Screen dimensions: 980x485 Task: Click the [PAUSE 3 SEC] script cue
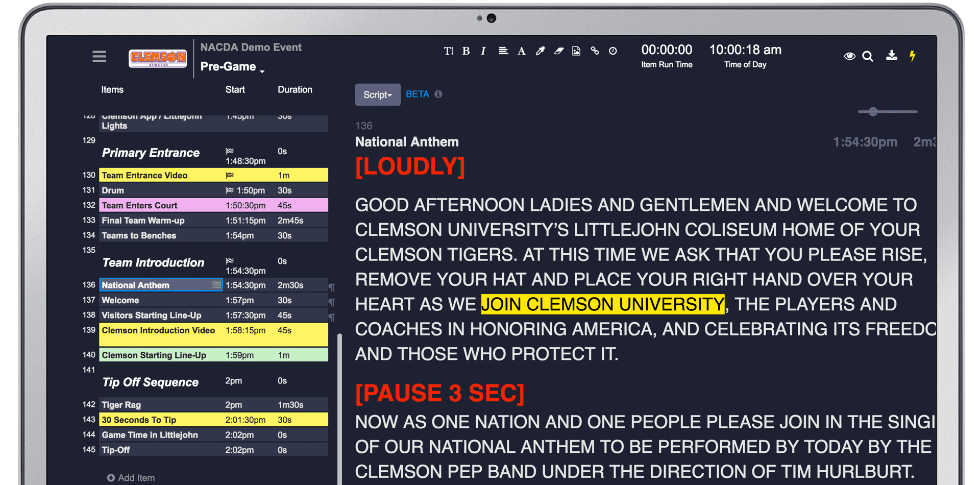coord(439,393)
